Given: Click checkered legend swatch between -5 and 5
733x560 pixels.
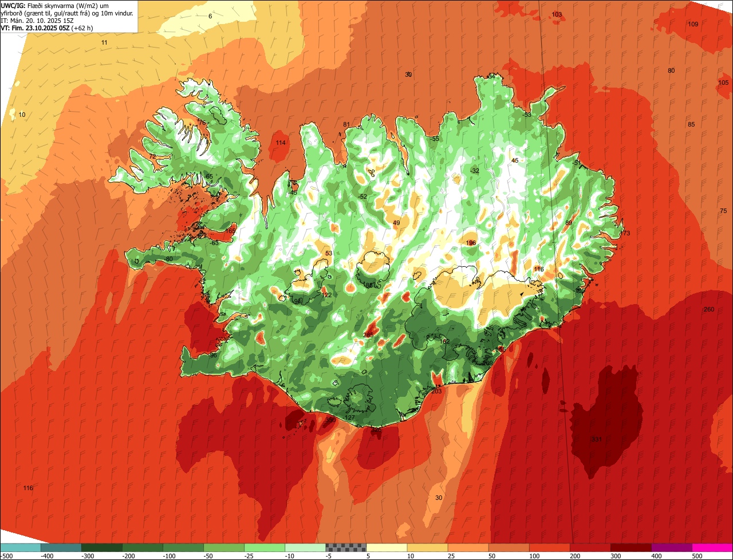Looking at the screenshot, I should [x=346, y=547].
